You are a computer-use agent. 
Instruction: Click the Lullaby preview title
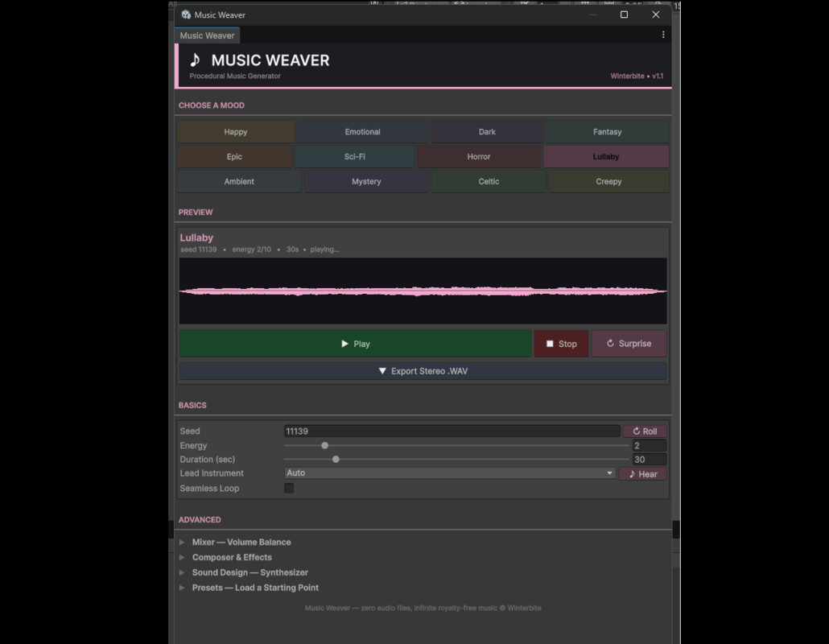point(196,238)
